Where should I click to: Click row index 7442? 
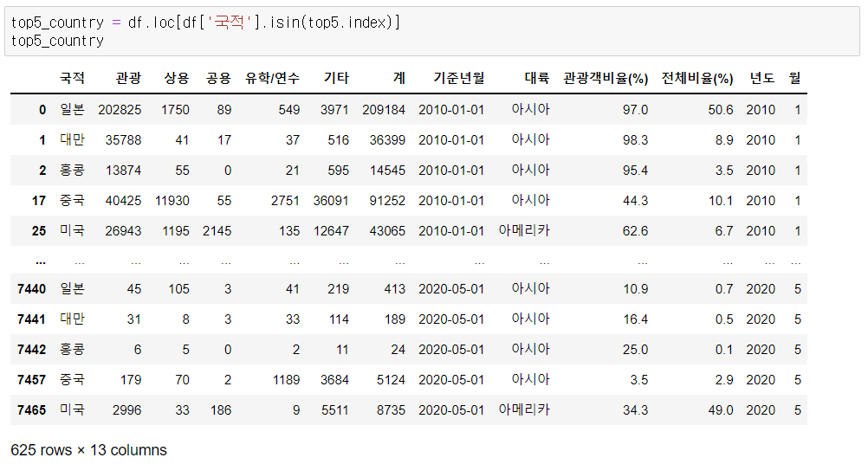pos(31,350)
